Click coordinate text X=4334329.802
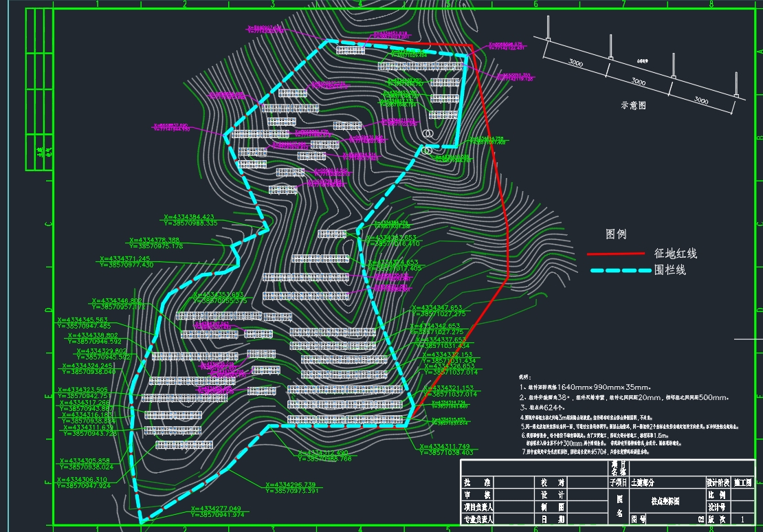Screen dimensions: 763x532 point(102,351)
